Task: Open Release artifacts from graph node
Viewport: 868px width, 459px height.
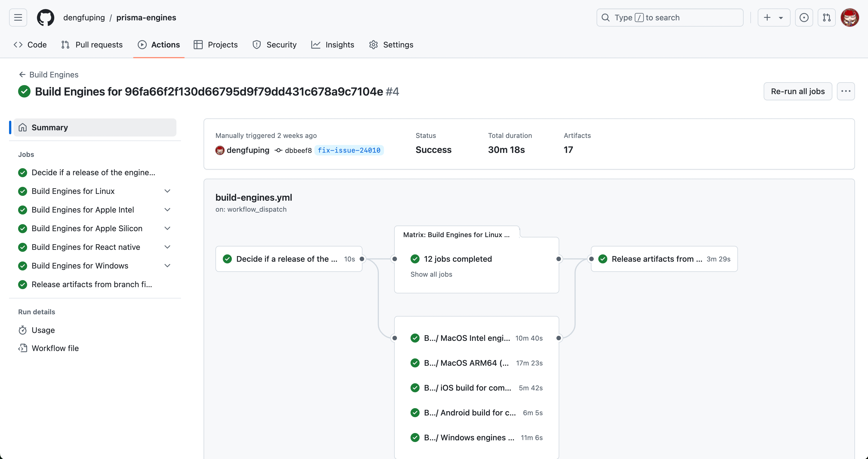Action: point(664,259)
